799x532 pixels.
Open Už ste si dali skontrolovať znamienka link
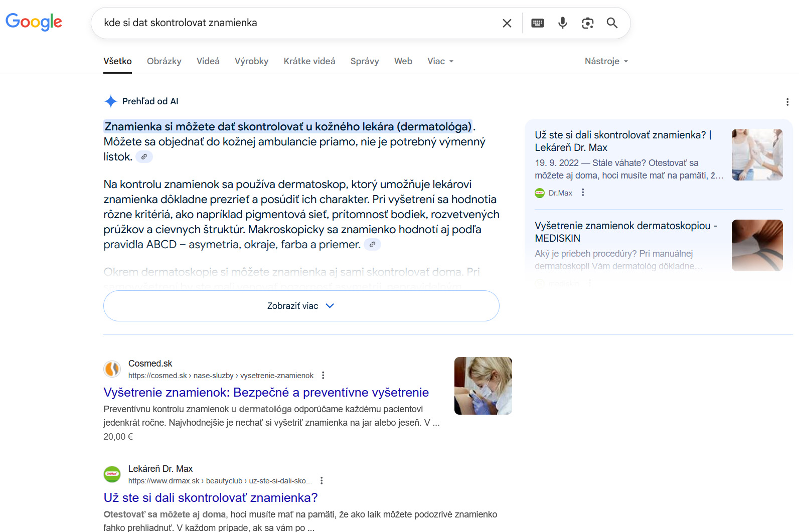[211, 497]
